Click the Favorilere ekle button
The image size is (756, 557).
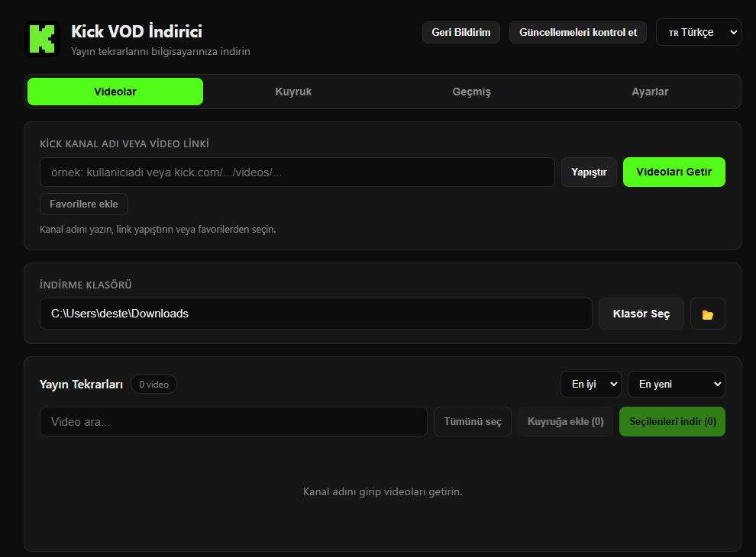[x=84, y=204]
